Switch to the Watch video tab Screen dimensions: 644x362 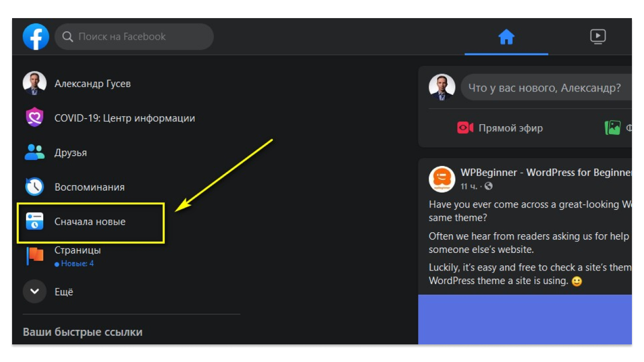coord(598,37)
